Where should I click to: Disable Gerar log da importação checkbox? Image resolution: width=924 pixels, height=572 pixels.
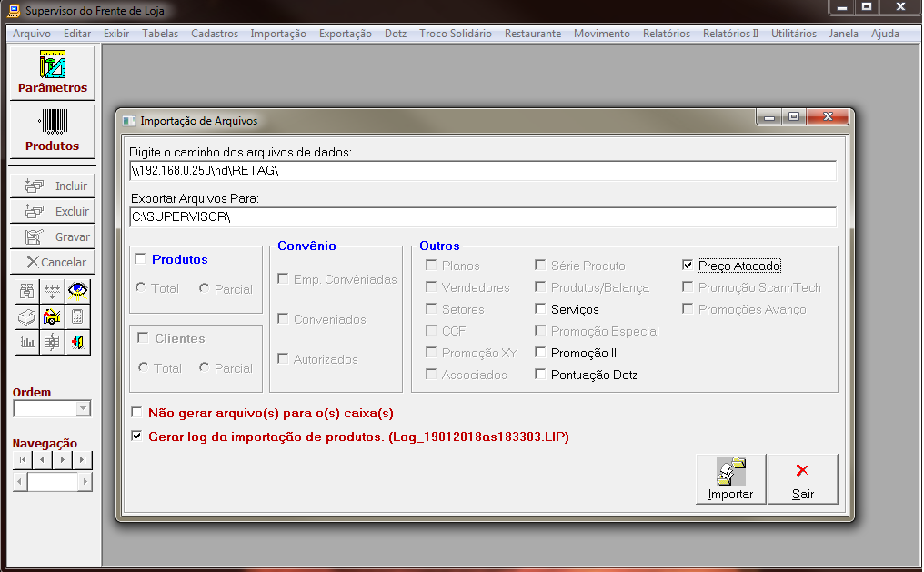tap(137, 437)
